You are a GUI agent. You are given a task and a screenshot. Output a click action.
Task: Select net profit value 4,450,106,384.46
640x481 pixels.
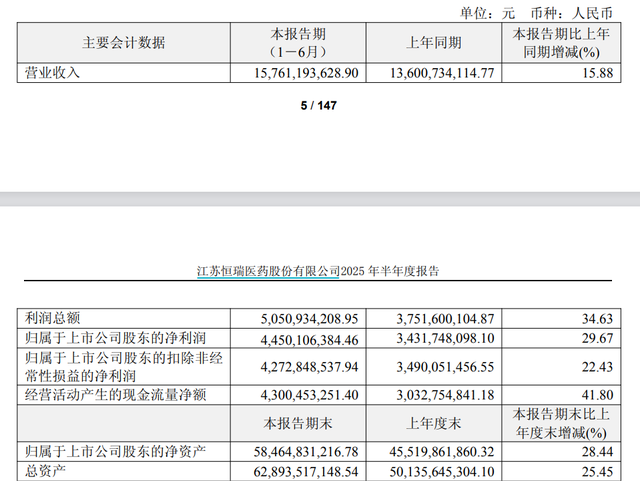click(x=309, y=338)
